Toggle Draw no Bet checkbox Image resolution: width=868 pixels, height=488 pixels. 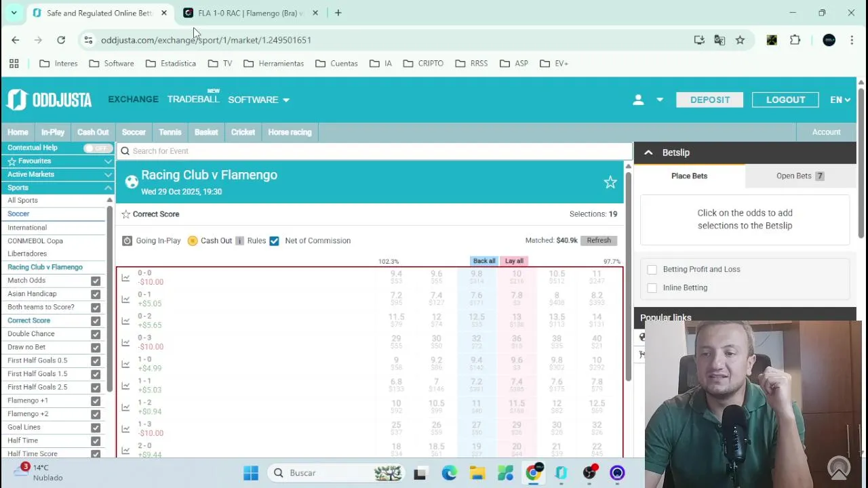click(x=96, y=347)
